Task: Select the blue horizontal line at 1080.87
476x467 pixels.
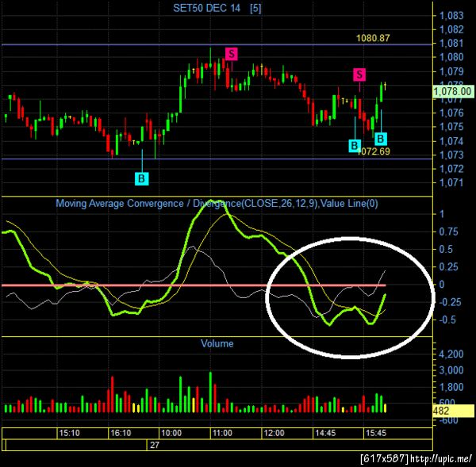Action: (217, 45)
